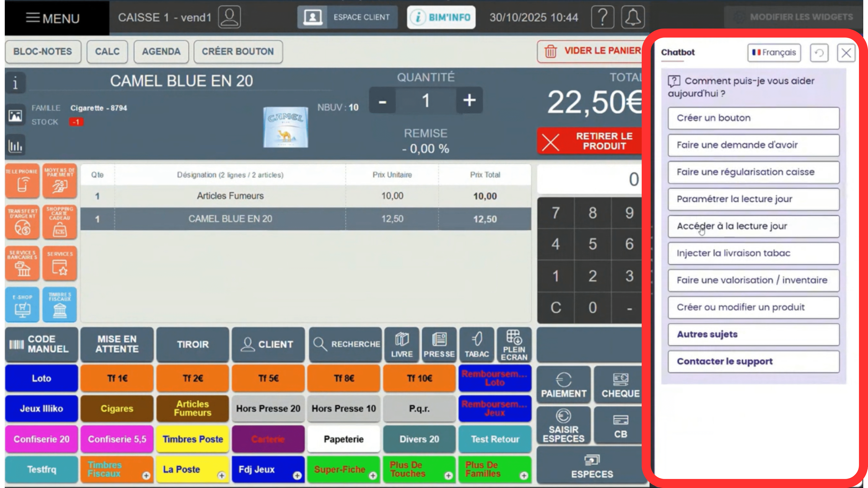Open the E-Shop tile
The width and height of the screenshot is (868, 488).
(x=22, y=305)
